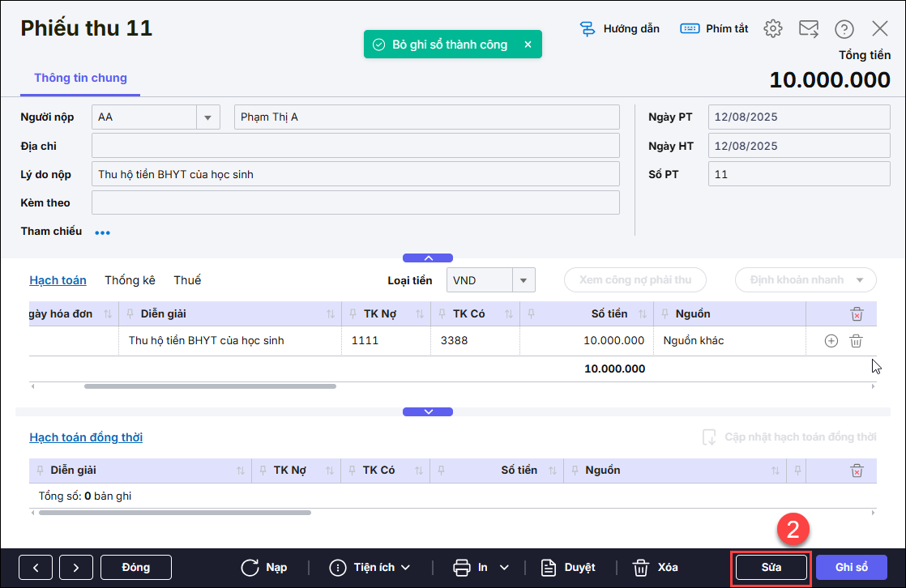The height and width of the screenshot is (588, 906).
Task: Click the Tham chiếu three dots icon
Action: [102, 232]
